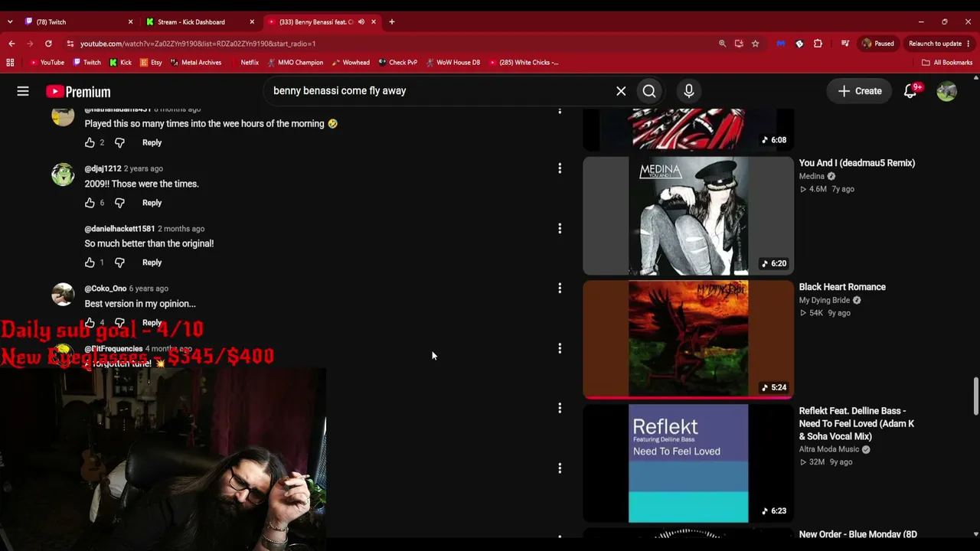Go to YouTube Premium home logo
The height and width of the screenshot is (551, 980).
(x=78, y=92)
